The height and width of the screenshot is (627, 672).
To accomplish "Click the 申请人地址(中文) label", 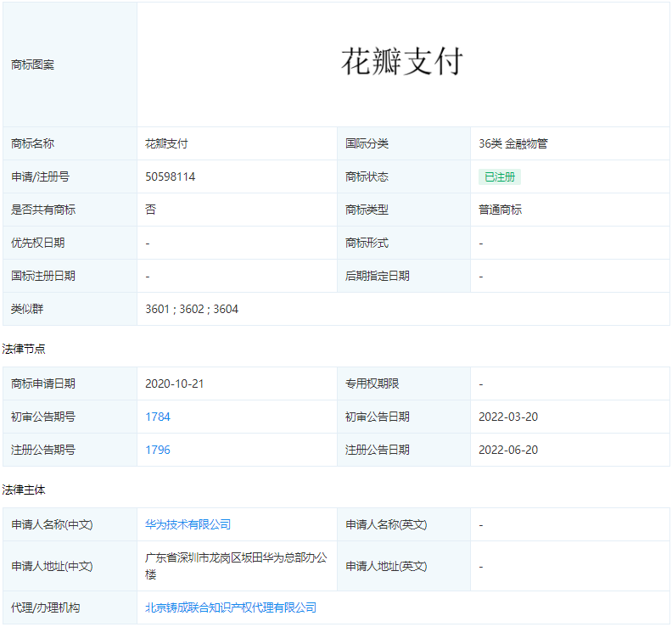I will 52,566.
